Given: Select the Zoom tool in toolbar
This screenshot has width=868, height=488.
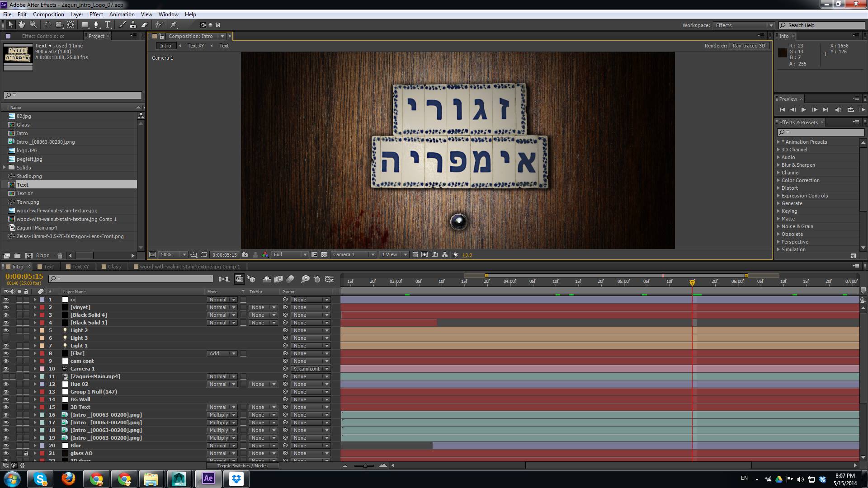Looking at the screenshot, I should click(x=33, y=25).
